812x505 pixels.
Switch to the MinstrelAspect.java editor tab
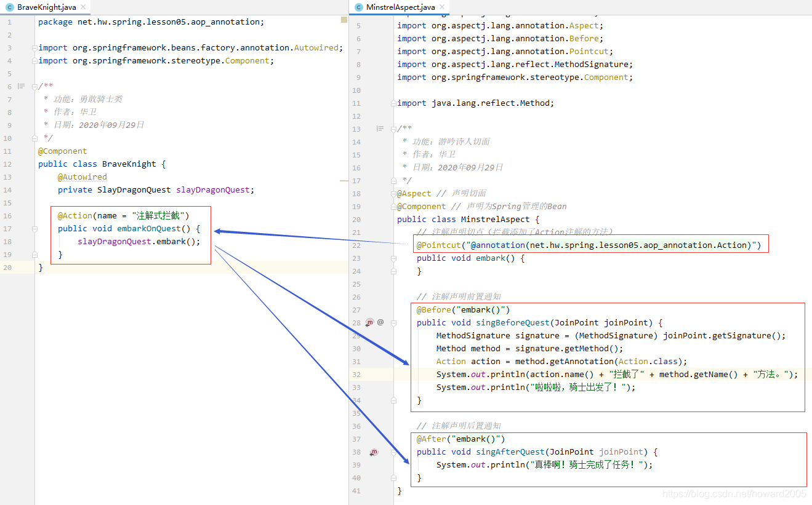400,7
